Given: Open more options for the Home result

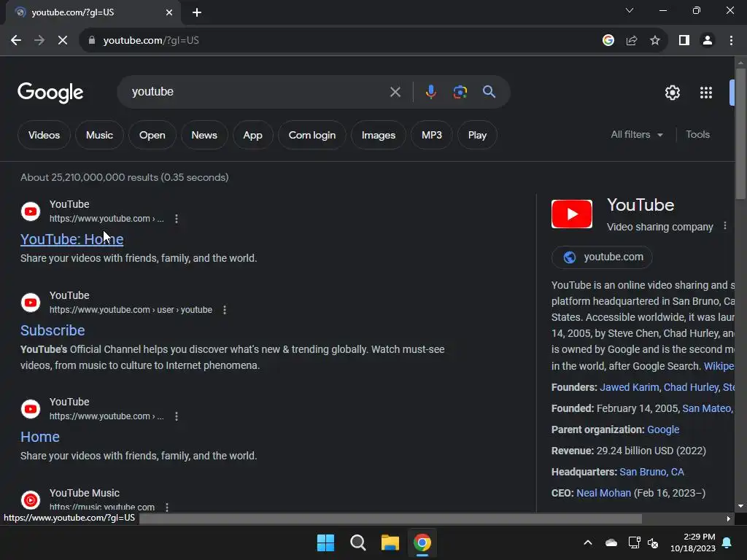Looking at the screenshot, I should (x=177, y=416).
